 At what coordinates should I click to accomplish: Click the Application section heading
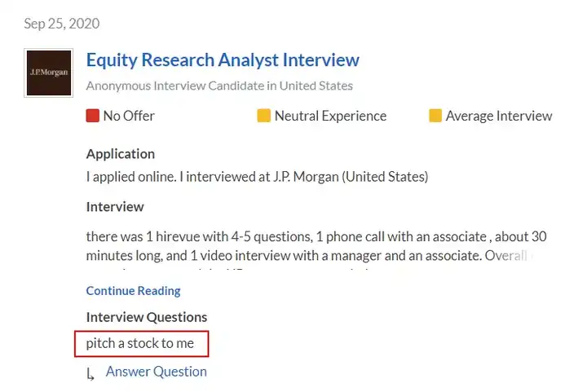[121, 154]
